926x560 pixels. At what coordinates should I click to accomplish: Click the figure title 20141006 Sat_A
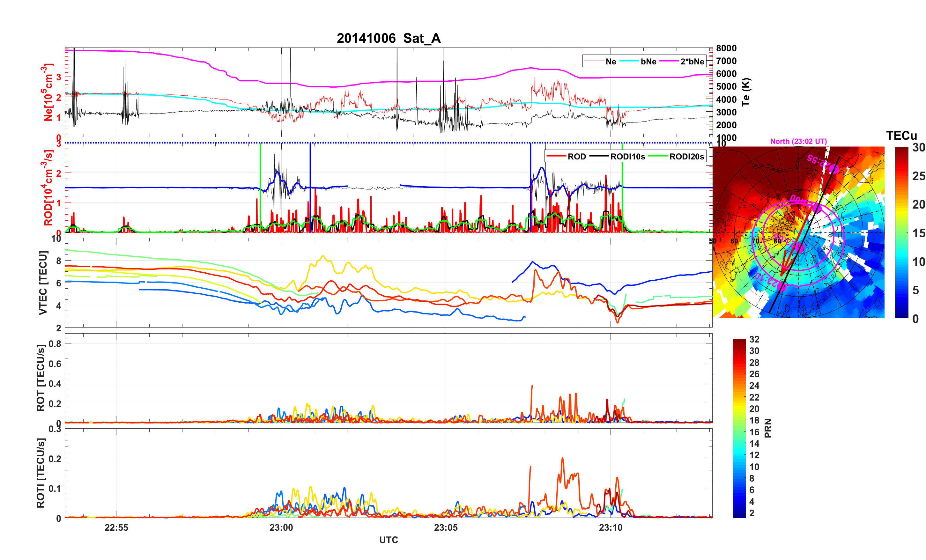pyautogui.click(x=388, y=38)
